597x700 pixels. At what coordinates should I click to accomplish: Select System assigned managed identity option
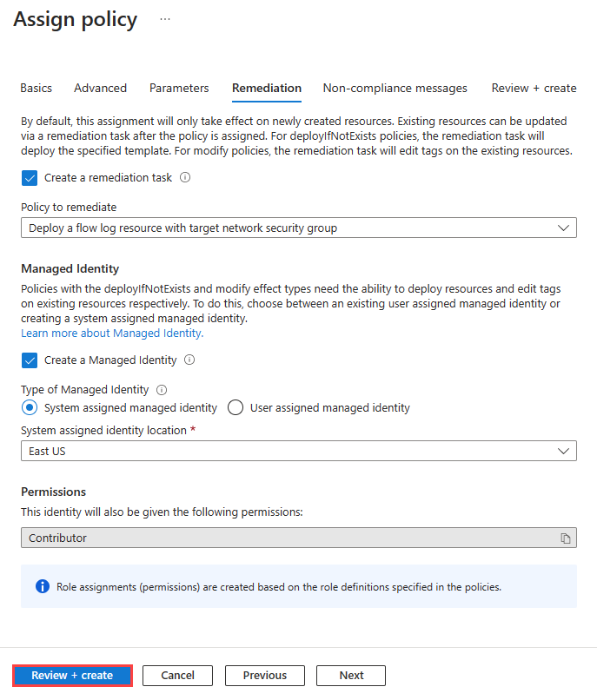(30, 407)
